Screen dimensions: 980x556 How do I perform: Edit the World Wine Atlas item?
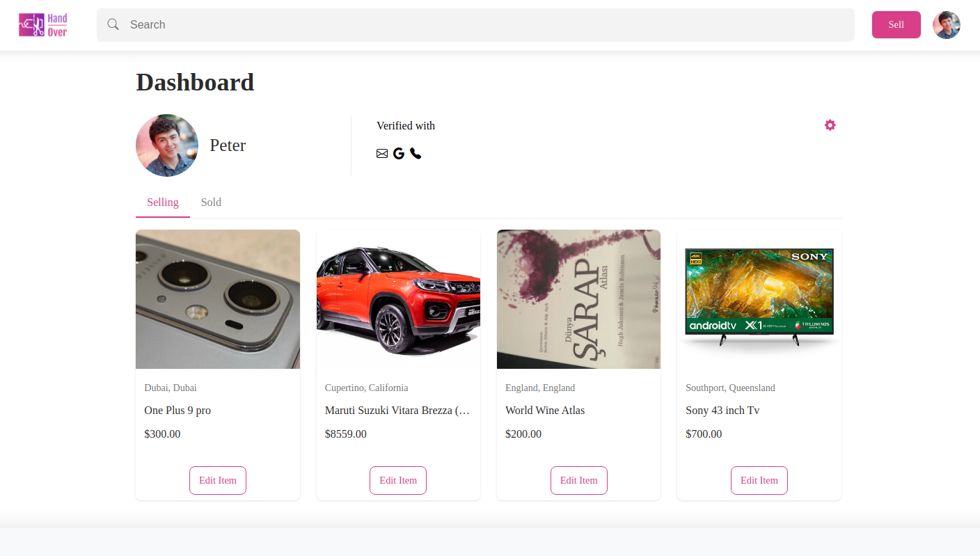point(578,480)
